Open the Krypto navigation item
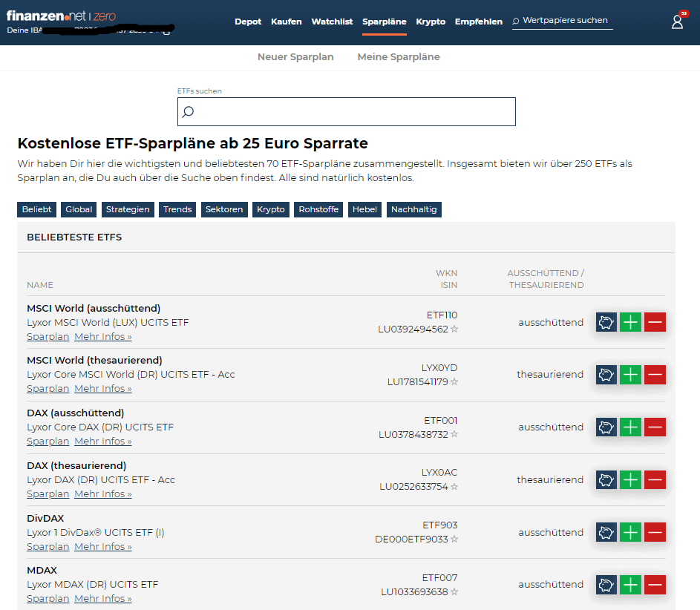The height and width of the screenshot is (610, 700). coord(431,22)
